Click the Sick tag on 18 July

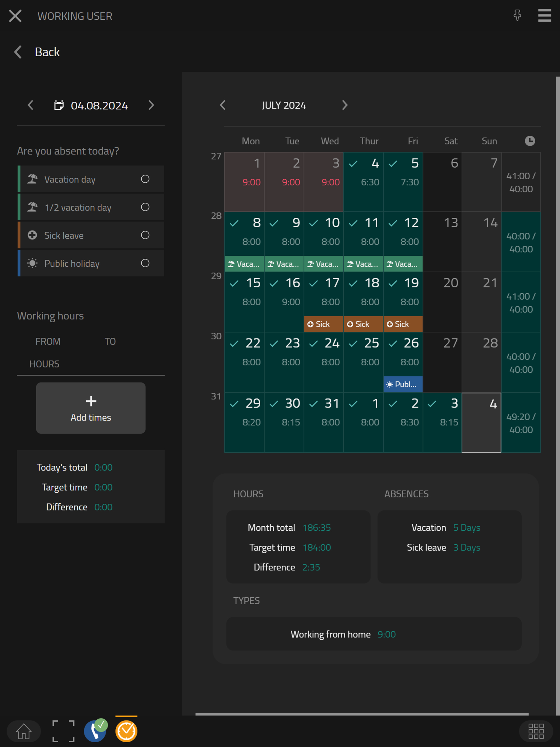363,324
